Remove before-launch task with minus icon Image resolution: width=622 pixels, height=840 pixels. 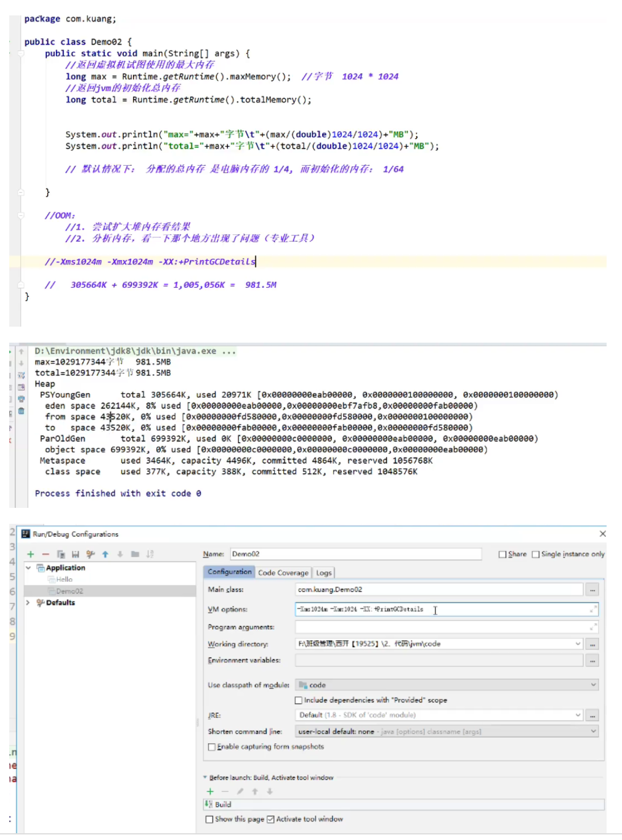(225, 791)
